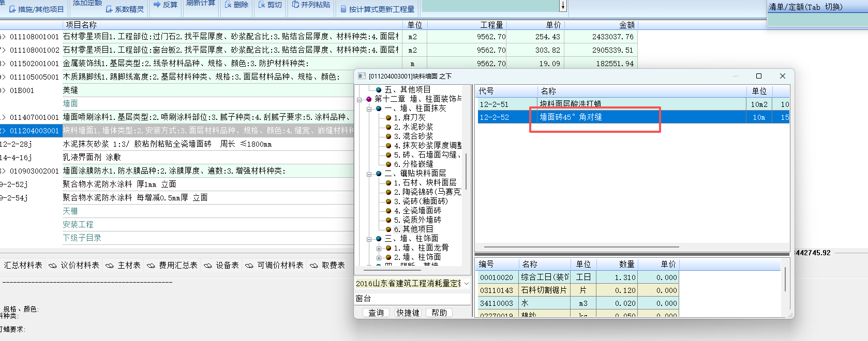
Task: Select 6.其他项目 tree item
Action: (413, 229)
